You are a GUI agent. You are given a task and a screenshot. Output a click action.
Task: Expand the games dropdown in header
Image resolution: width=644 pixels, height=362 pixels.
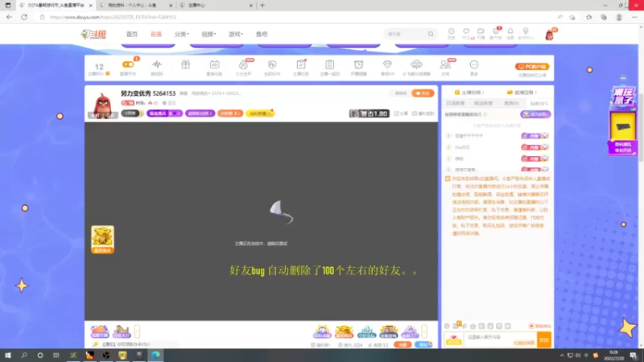[x=236, y=34]
